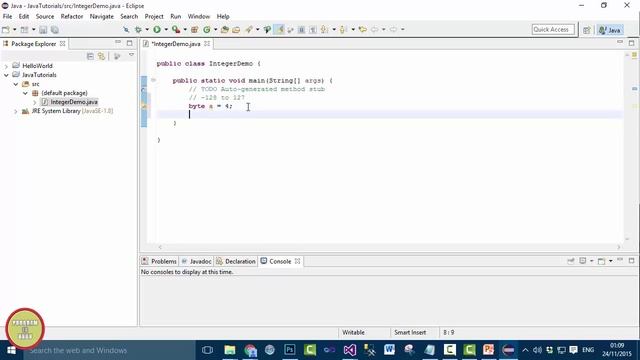The height and width of the screenshot is (360, 640).
Task: Maximize the editor area
Action: click(631, 43)
